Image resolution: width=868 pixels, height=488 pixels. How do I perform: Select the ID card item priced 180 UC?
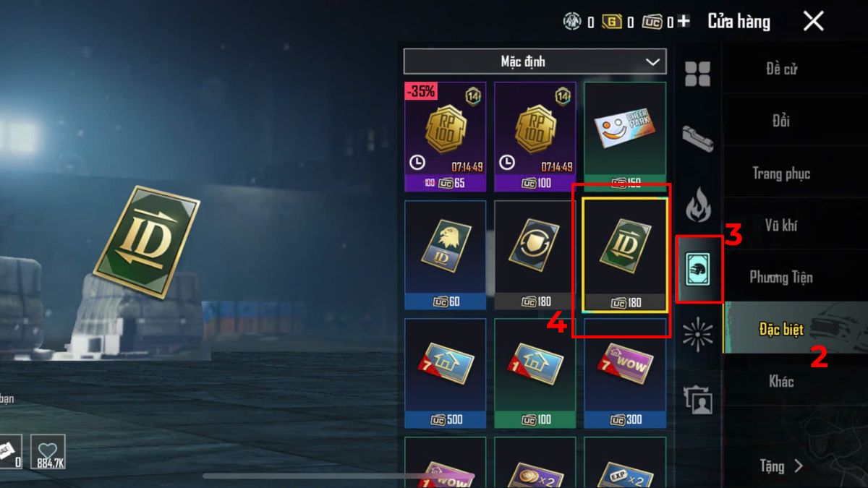[625, 255]
